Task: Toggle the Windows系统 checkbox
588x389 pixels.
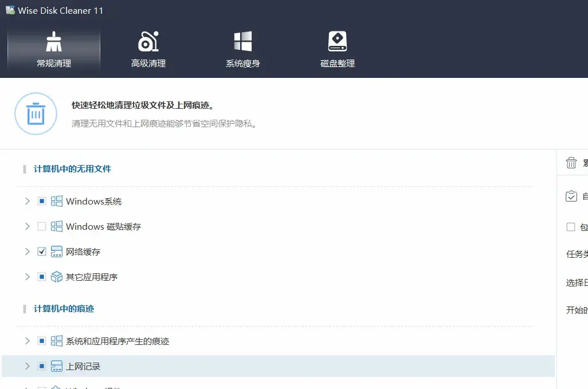Action: pos(42,201)
